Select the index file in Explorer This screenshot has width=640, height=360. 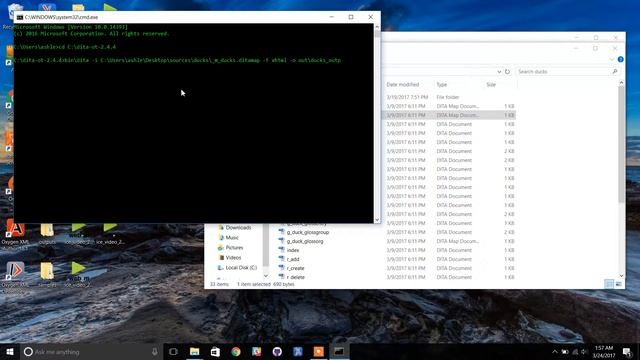289,250
